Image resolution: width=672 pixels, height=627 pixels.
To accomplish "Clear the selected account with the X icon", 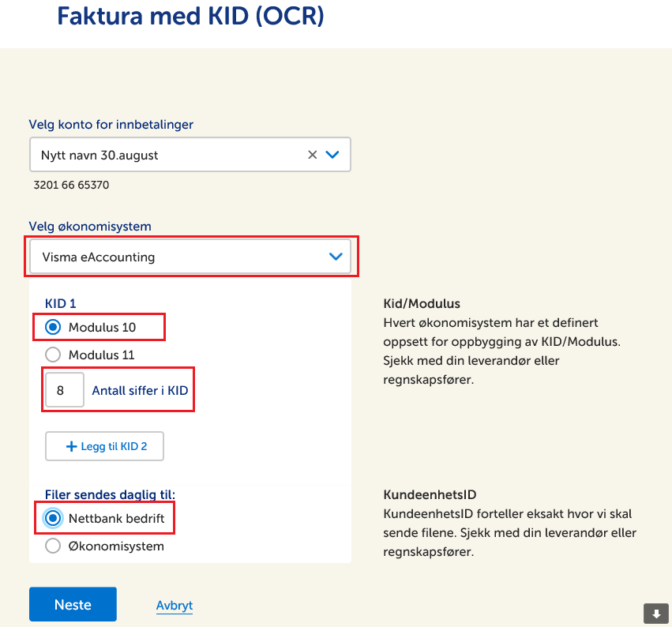I will 312,155.
